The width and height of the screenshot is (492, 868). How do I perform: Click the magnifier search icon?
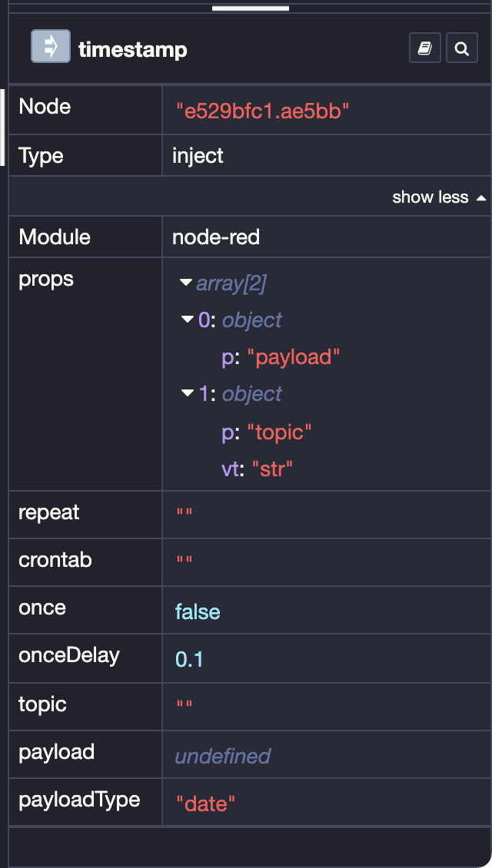coord(461,47)
